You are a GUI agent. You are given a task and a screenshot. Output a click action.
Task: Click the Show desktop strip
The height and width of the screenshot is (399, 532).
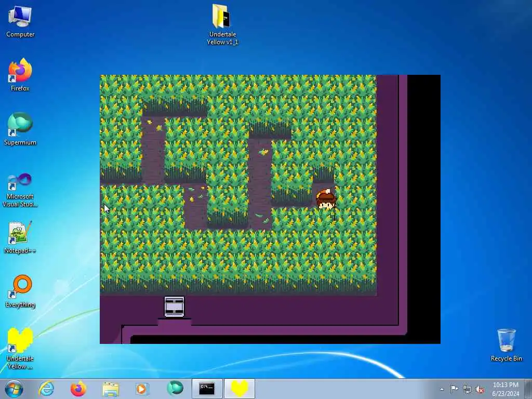coord(528,389)
